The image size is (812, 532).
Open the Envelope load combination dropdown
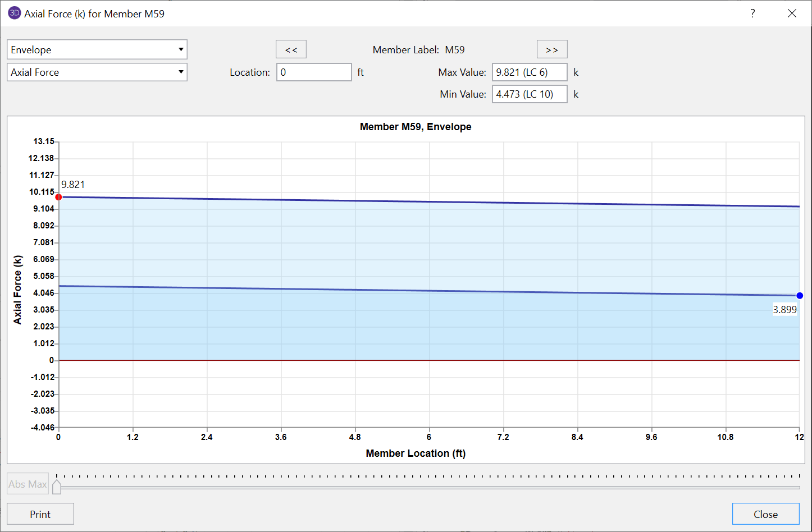(x=97, y=49)
